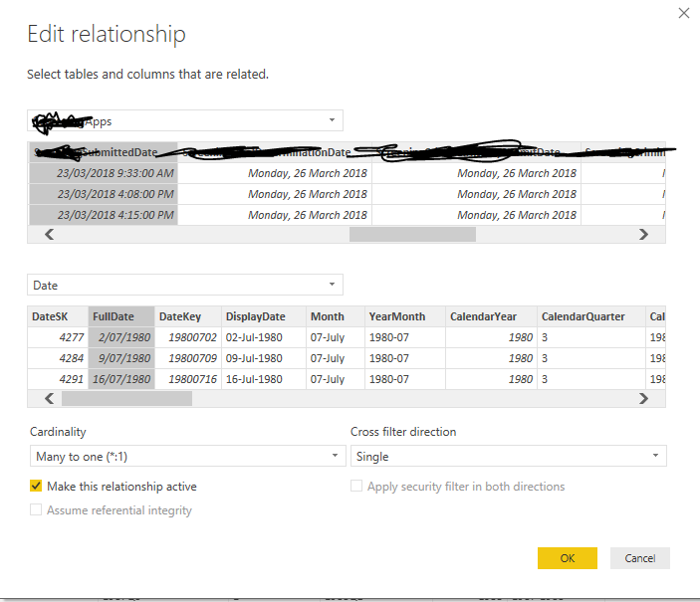Viewport: 700px width, 602px height.
Task: Click DisplayDate cell 02-Jul-1980
Action: point(264,337)
